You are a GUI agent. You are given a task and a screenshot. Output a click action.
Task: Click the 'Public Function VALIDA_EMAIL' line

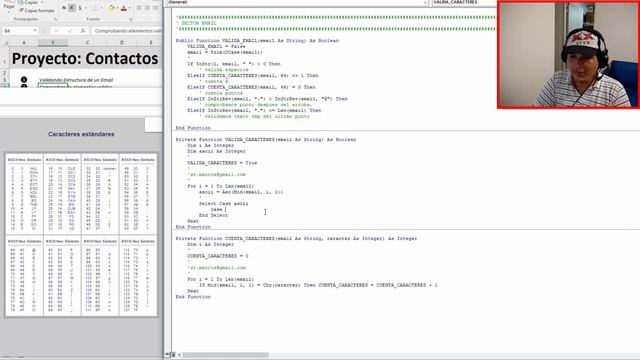(x=257, y=41)
